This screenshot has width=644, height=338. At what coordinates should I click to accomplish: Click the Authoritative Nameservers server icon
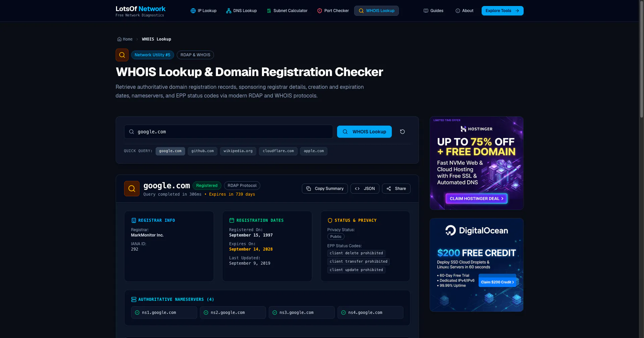tap(133, 299)
